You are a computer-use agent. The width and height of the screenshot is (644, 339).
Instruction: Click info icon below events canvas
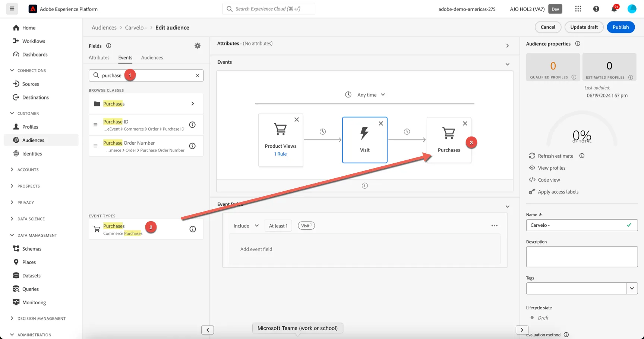(x=365, y=186)
